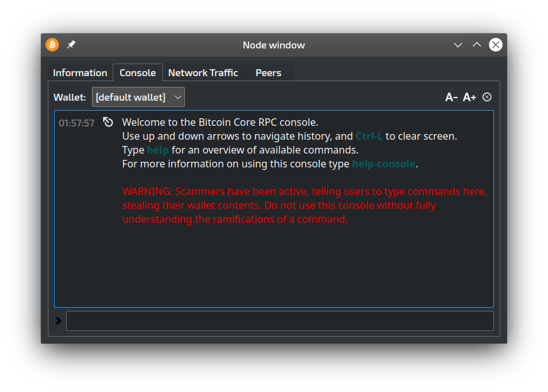
Task: Decrease console font size with A-
Action: tap(451, 97)
